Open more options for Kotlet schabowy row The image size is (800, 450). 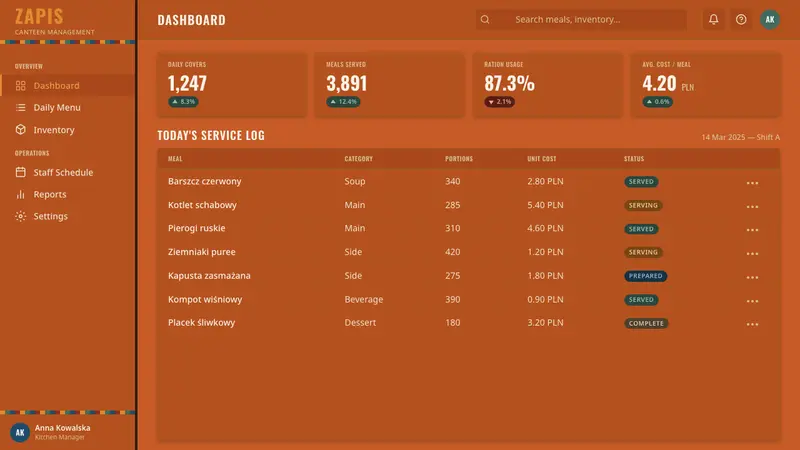point(752,207)
